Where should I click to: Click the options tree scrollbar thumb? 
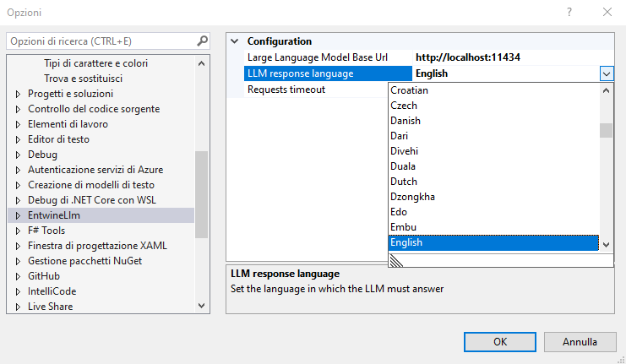click(x=202, y=194)
